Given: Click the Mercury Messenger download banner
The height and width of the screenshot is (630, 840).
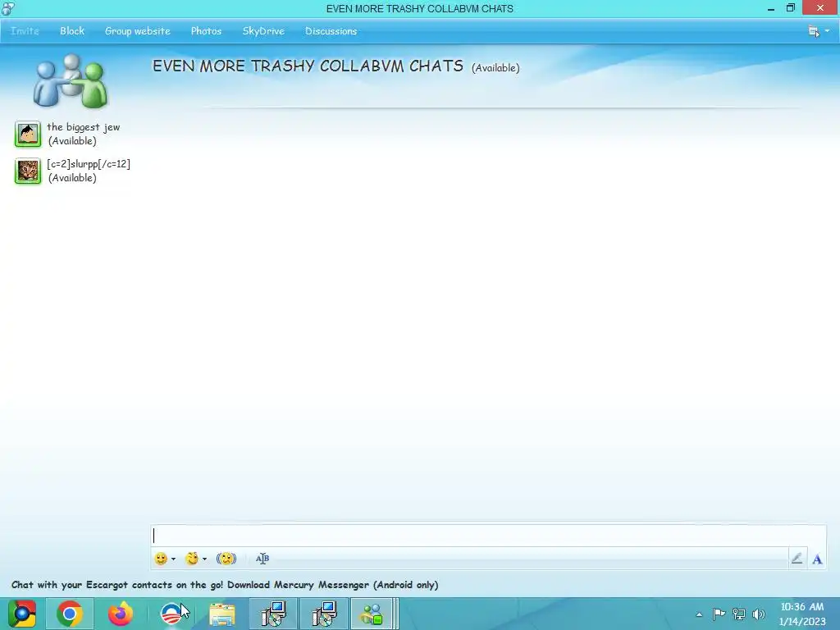Looking at the screenshot, I should pyautogui.click(x=225, y=584).
